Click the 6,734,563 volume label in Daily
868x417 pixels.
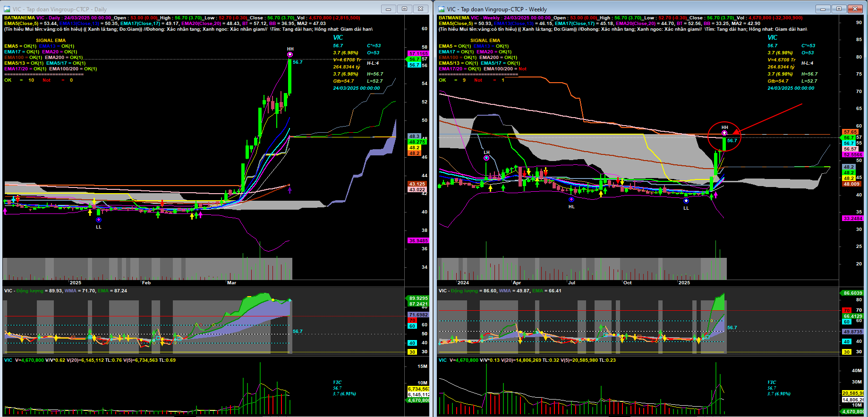click(418, 389)
